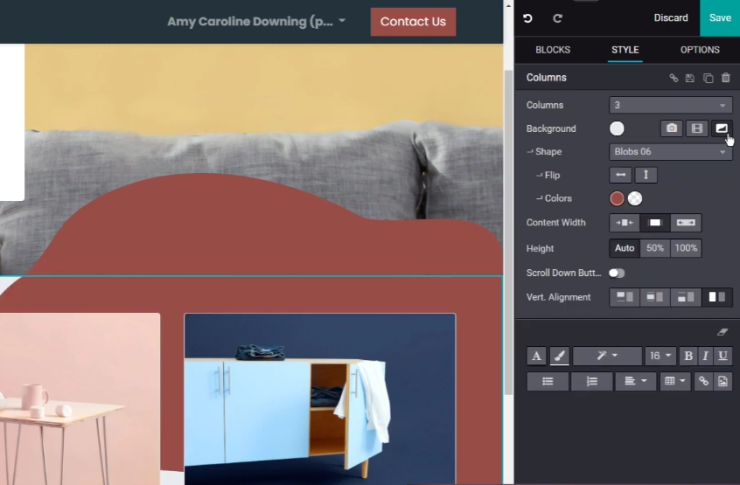Open the background highlight brush tool
The height and width of the screenshot is (485, 740).
[x=559, y=356]
